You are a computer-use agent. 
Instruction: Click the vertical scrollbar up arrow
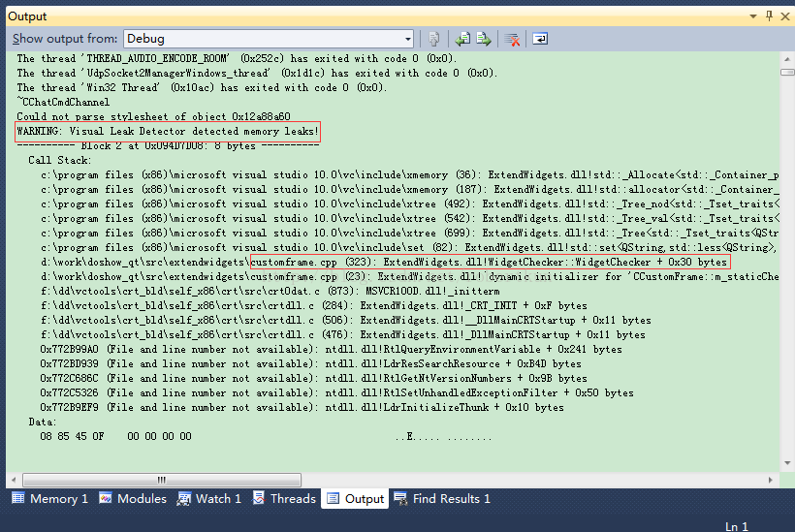[787, 59]
